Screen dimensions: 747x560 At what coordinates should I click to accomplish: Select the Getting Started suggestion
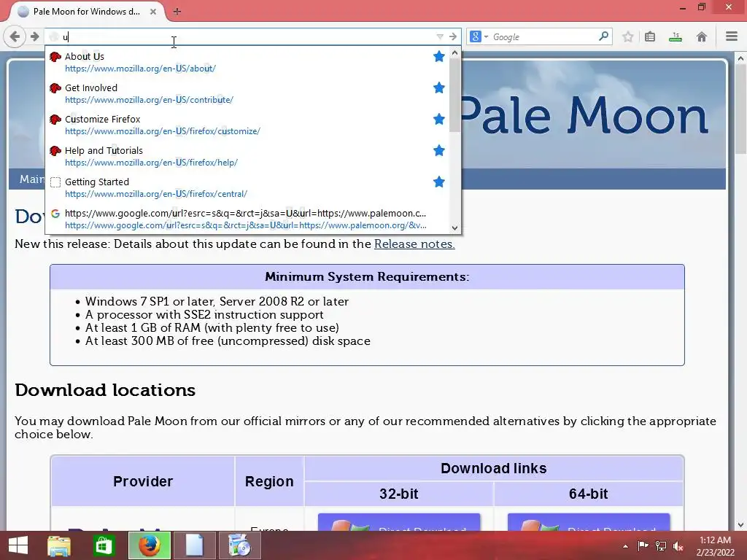247,188
